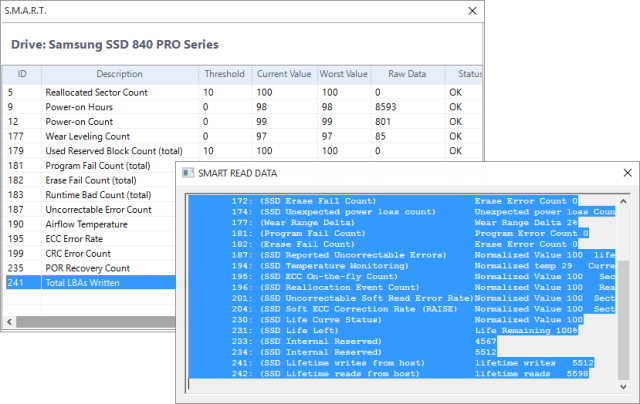Click scroll-left arrow in S.M.A.R.T. table
Image resolution: width=640 pixels, height=404 pixels.
pyautogui.click(x=9, y=322)
